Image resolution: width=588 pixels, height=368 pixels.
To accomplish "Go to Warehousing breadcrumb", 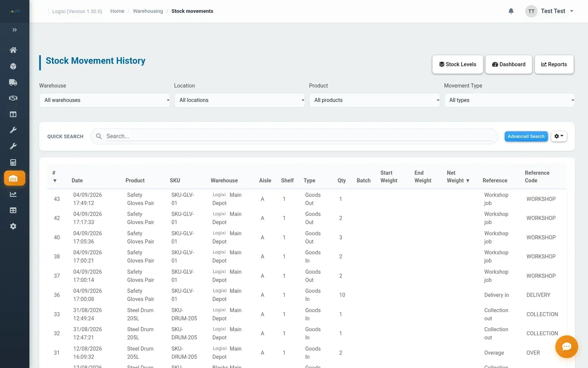I will (x=148, y=11).
